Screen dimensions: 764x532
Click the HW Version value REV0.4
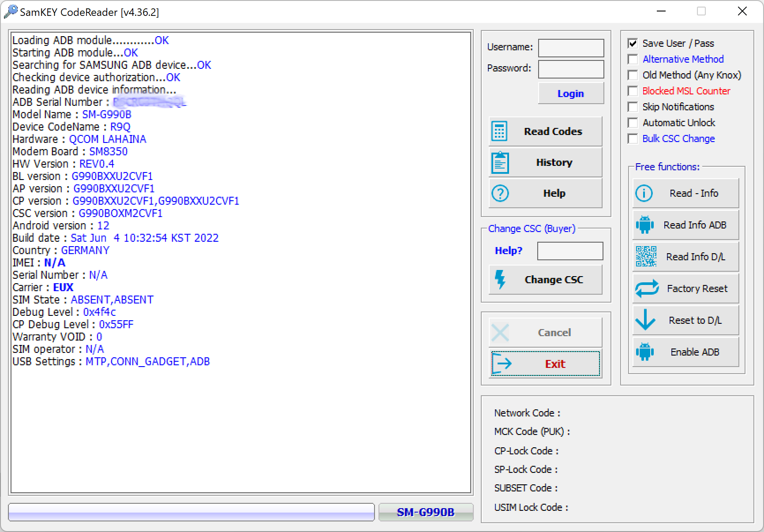tap(97, 164)
